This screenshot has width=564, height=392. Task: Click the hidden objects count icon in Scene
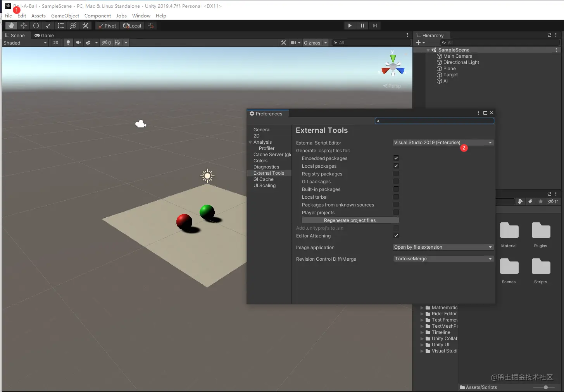point(106,43)
